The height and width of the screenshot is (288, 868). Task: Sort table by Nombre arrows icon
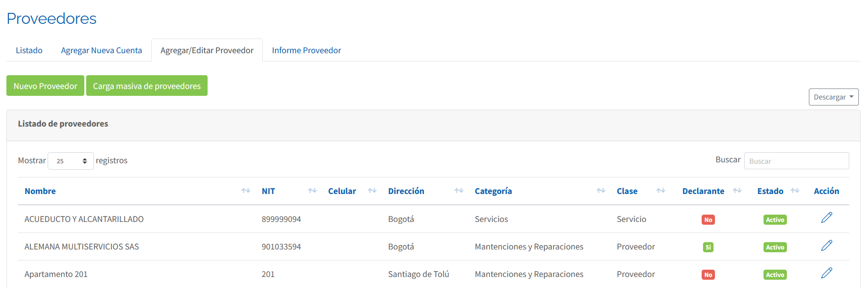[x=246, y=191]
